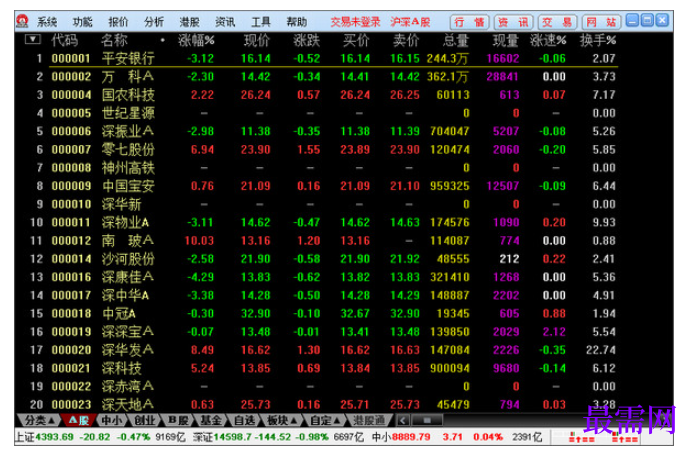Click the 行情 button
695x451 pixels.
[x=469, y=22]
